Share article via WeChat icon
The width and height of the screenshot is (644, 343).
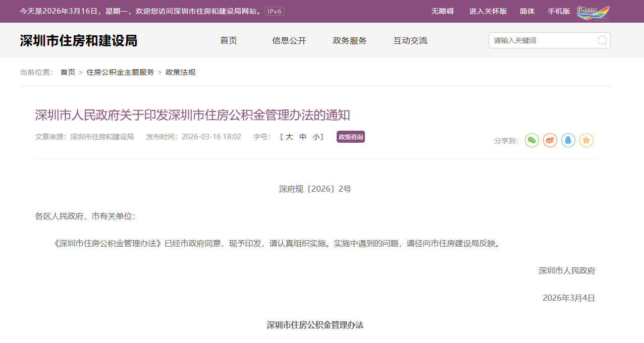click(x=532, y=140)
